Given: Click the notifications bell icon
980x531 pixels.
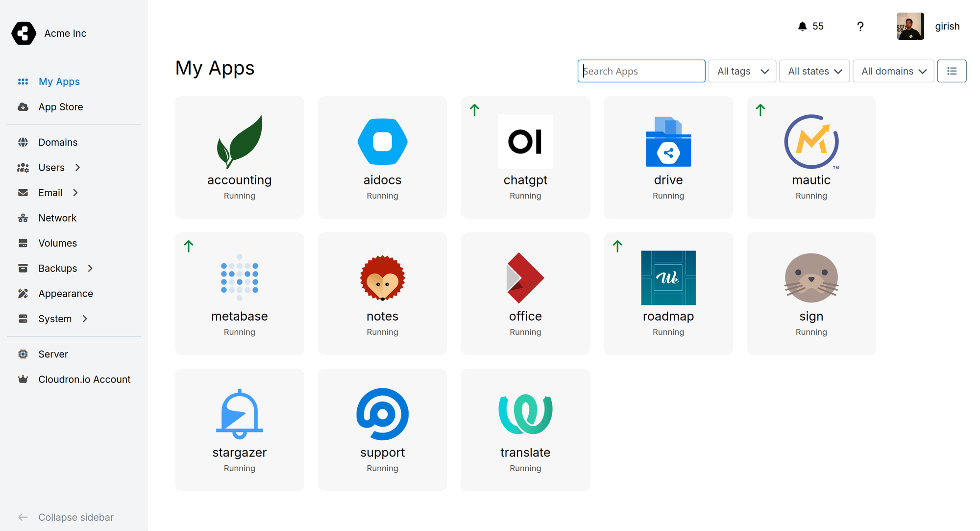Looking at the screenshot, I should click(x=802, y=26).
